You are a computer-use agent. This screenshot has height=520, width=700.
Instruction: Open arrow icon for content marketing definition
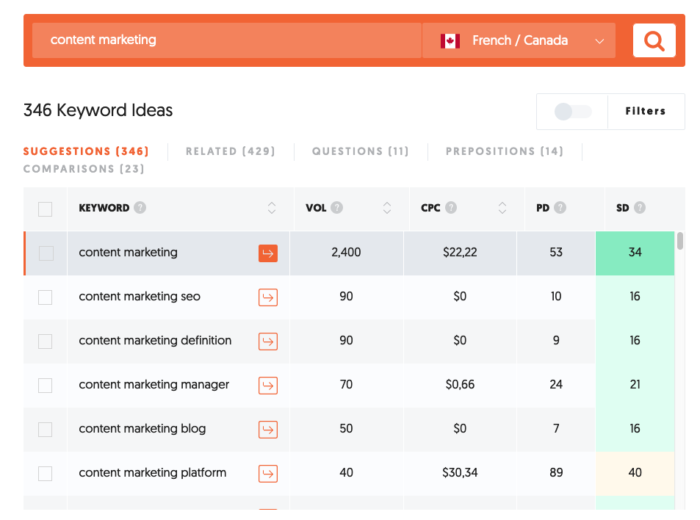[x=268, y=341]
